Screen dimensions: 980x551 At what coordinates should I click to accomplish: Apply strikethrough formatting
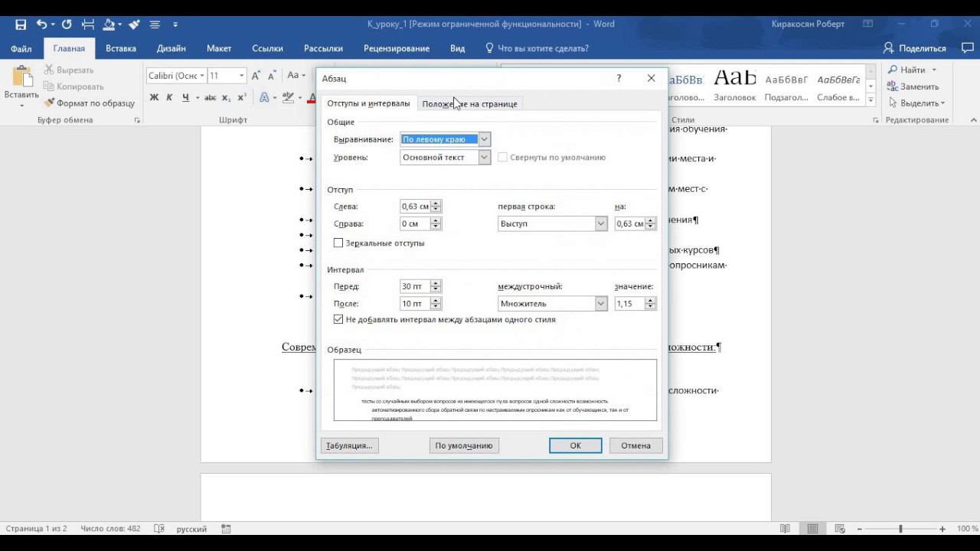click(x=211, y=97)
